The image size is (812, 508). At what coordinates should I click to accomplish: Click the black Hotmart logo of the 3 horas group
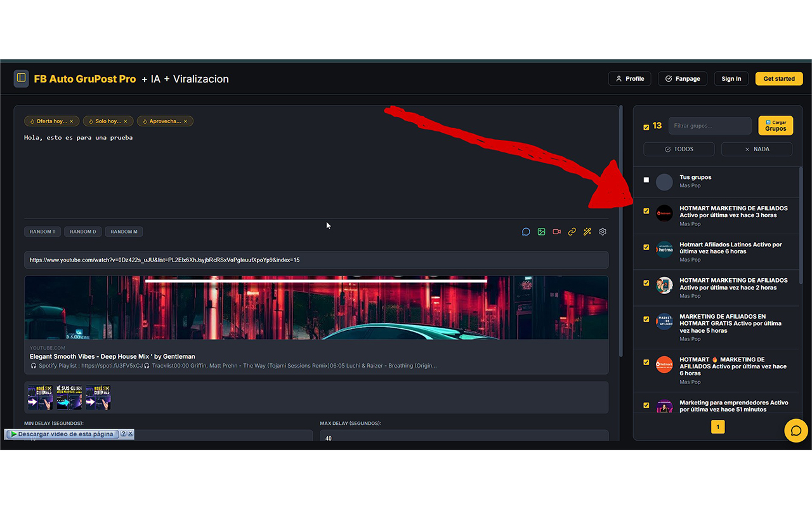(664, 213)
